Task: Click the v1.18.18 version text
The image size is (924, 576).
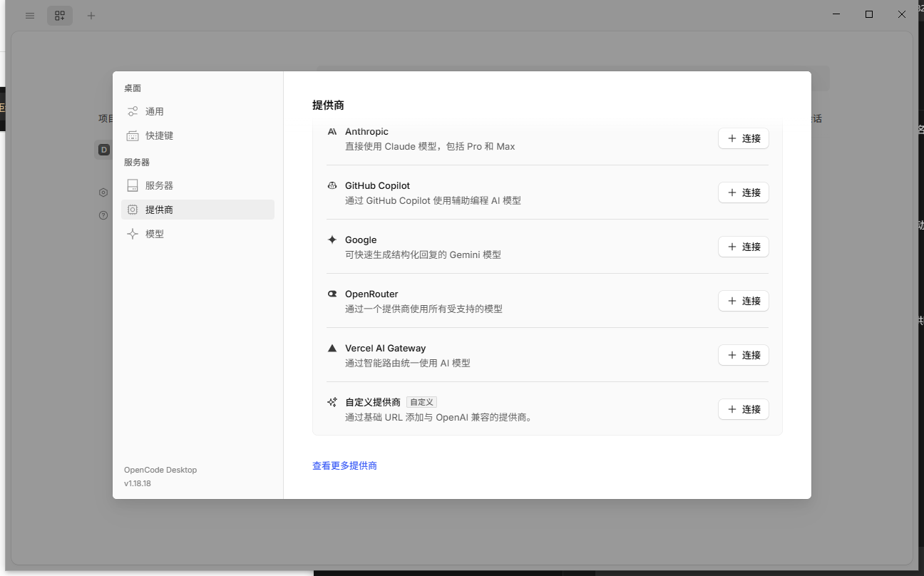Action: [x=138, y=483]
